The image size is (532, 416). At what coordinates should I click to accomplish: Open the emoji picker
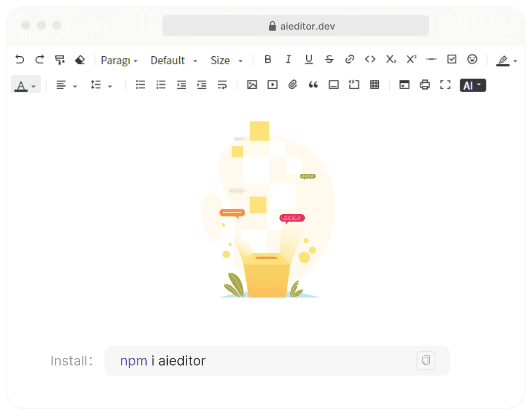pos(472,59)
